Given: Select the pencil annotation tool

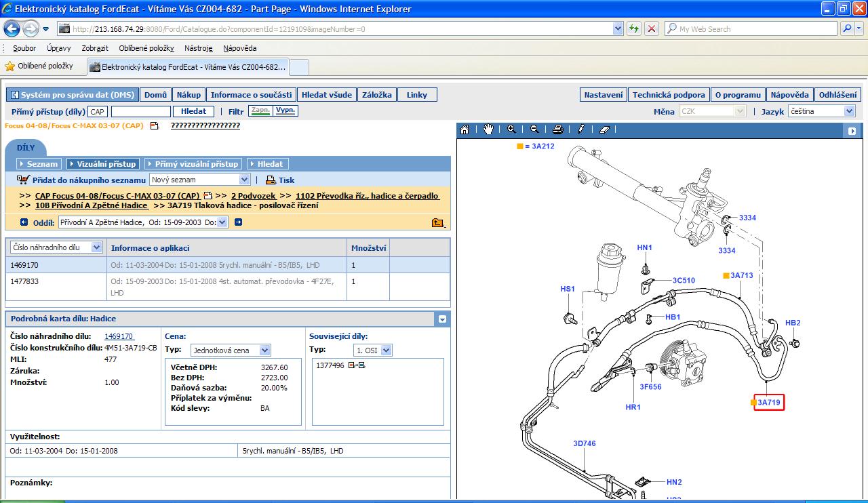Looking at the screenshot, I should point(581,129).
